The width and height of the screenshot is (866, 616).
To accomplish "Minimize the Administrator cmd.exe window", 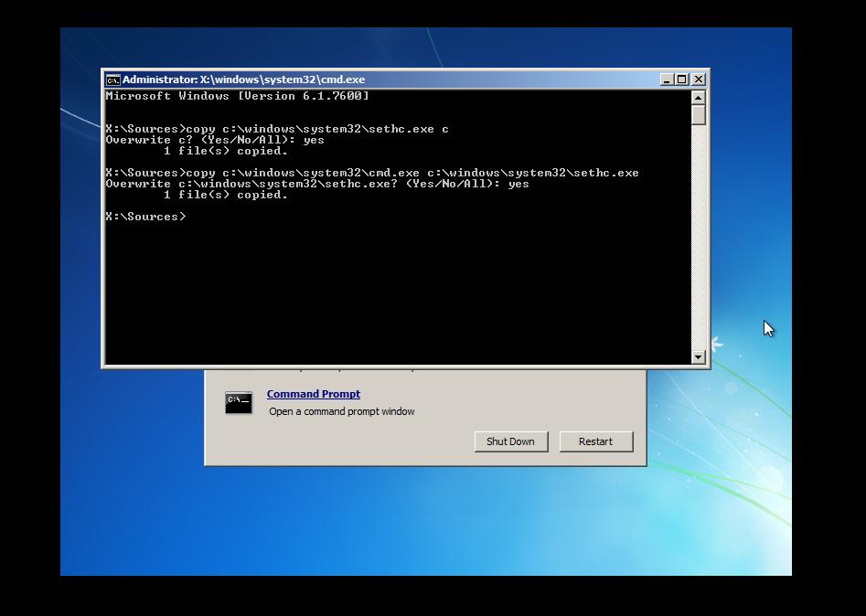I will tap(667, 80).
